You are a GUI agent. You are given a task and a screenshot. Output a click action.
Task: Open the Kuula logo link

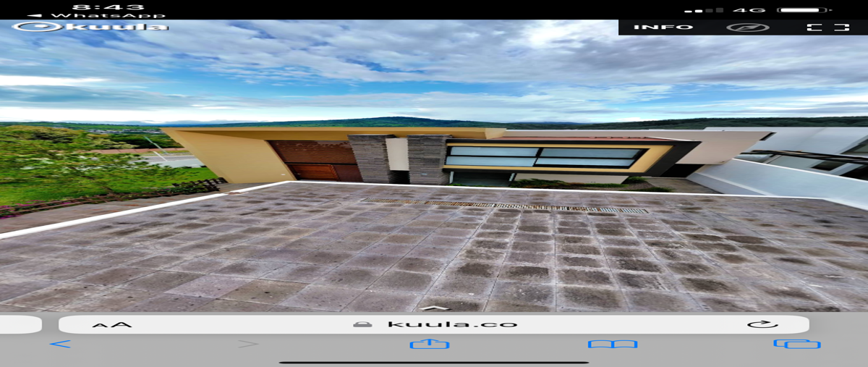(90, 27)
